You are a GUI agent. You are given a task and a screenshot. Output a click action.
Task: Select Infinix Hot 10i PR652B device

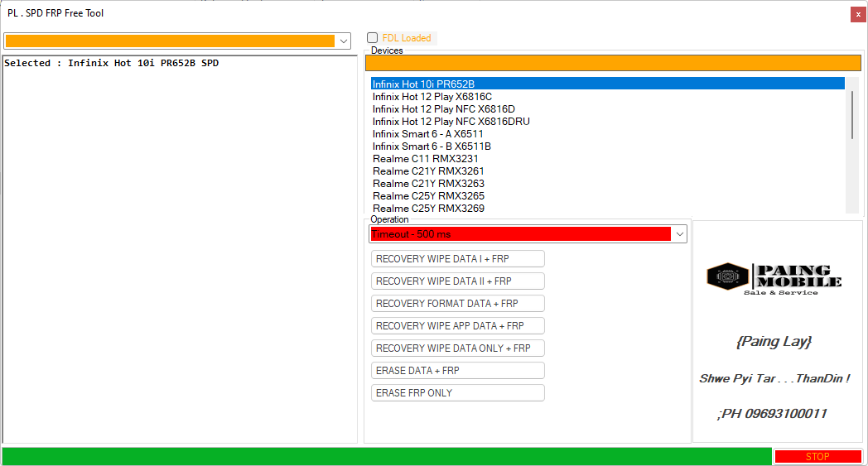click(x=607, y=84)
